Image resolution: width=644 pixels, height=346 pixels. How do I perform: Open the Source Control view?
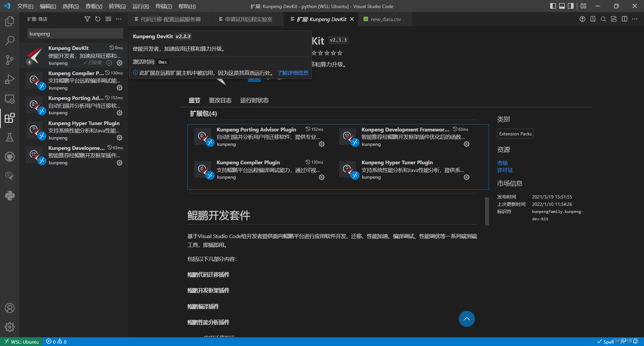tap(10, 60)
